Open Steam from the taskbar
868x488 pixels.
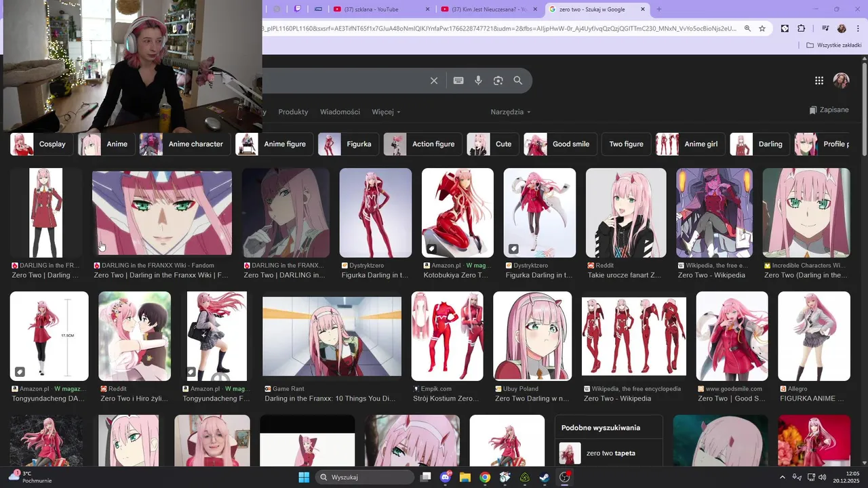point(545,477)
